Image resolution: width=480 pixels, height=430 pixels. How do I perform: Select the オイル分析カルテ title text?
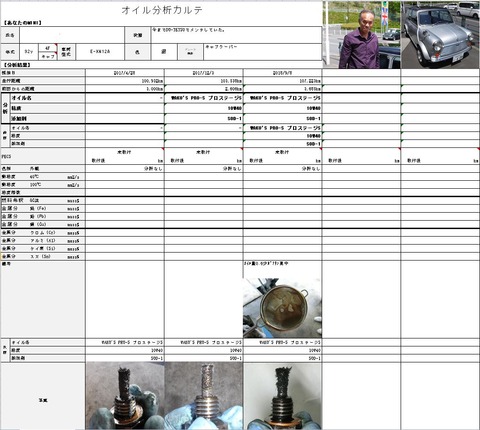pos(162,10)
